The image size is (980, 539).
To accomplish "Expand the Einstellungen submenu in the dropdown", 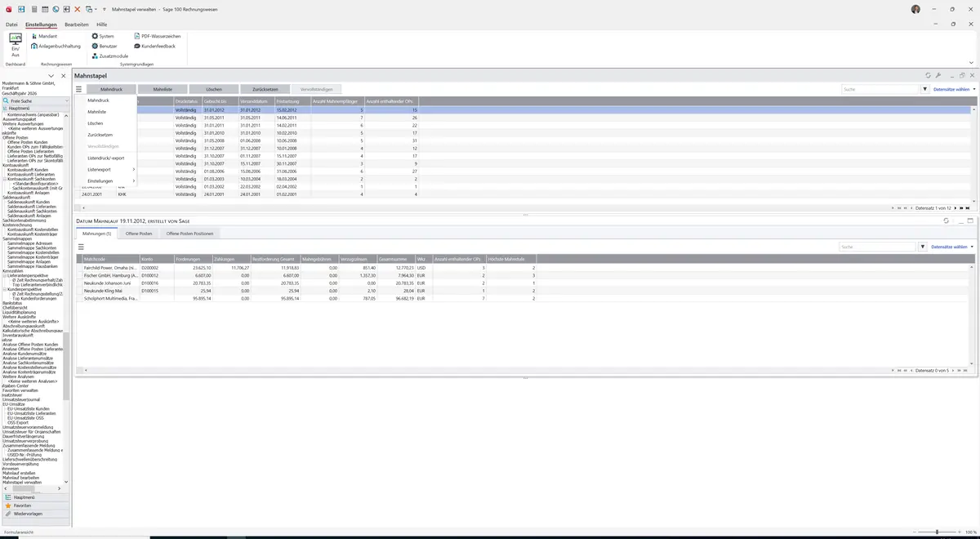I will [x=110, y=180].
